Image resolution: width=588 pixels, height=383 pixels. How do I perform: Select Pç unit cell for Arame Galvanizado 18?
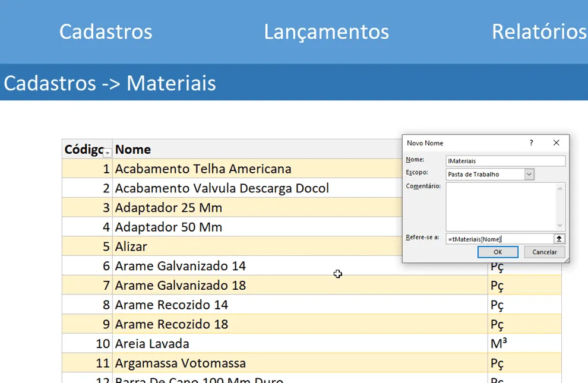coord(524,286)
